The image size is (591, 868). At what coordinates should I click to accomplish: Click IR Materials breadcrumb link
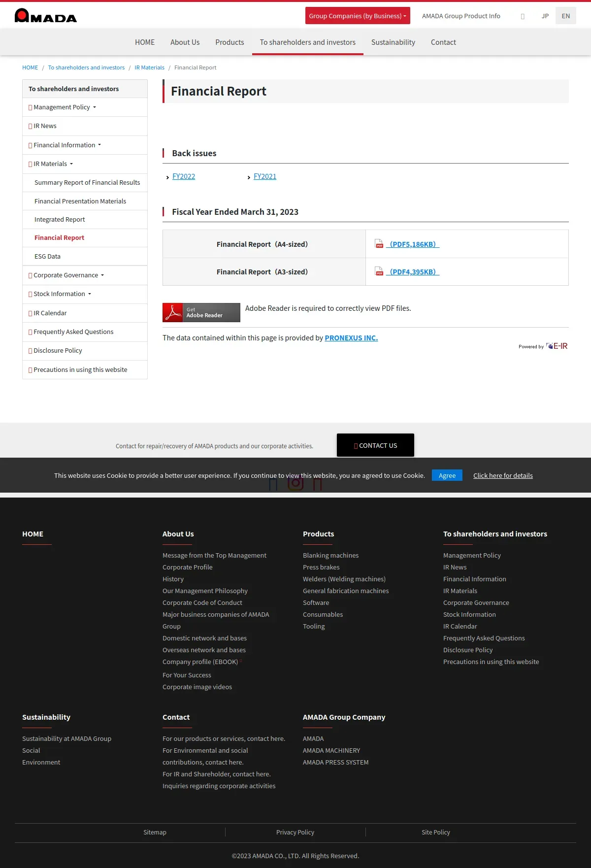coord(149,67)
